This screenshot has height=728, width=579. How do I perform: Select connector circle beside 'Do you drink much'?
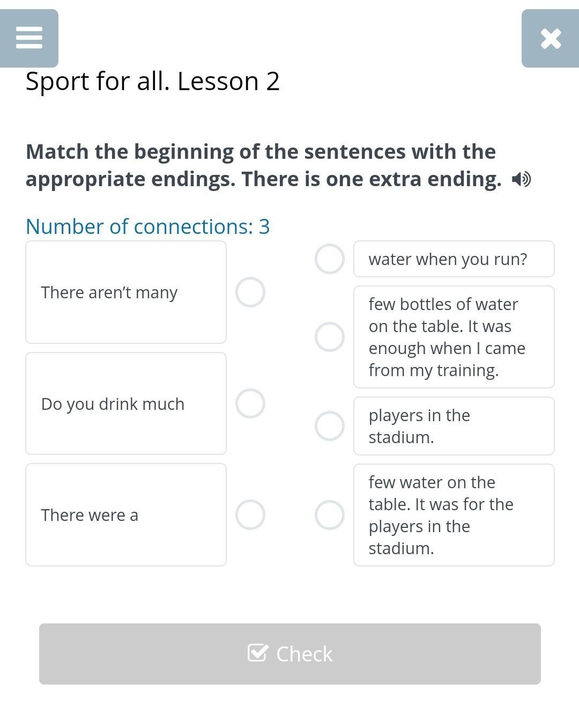250,403
